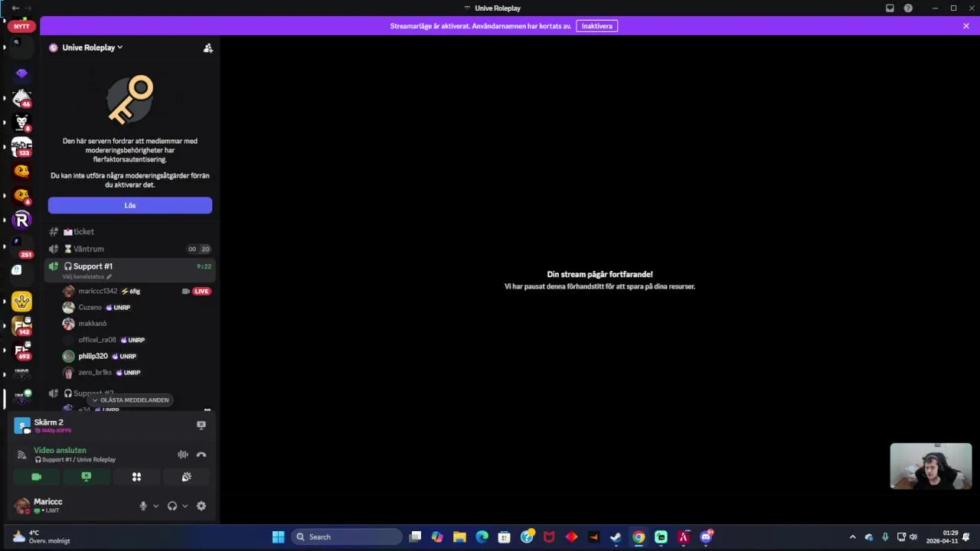Click the Olästa meddelanden pill

pos(130,399)
